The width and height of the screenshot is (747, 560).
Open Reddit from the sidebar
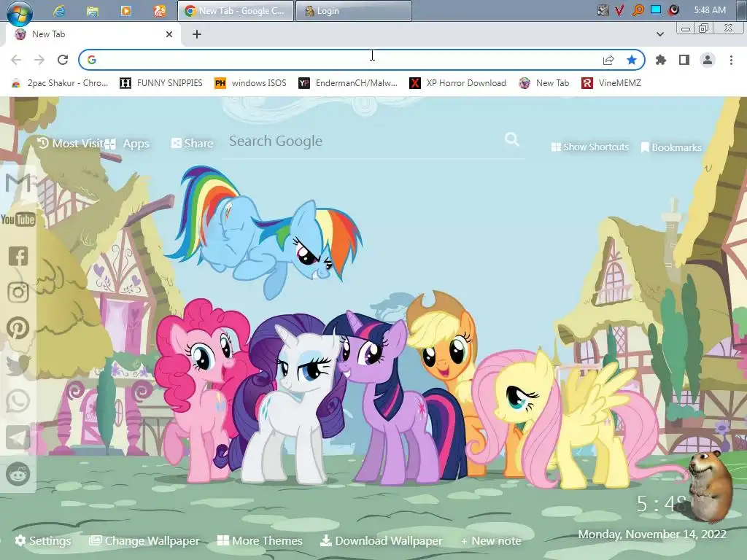18,474
